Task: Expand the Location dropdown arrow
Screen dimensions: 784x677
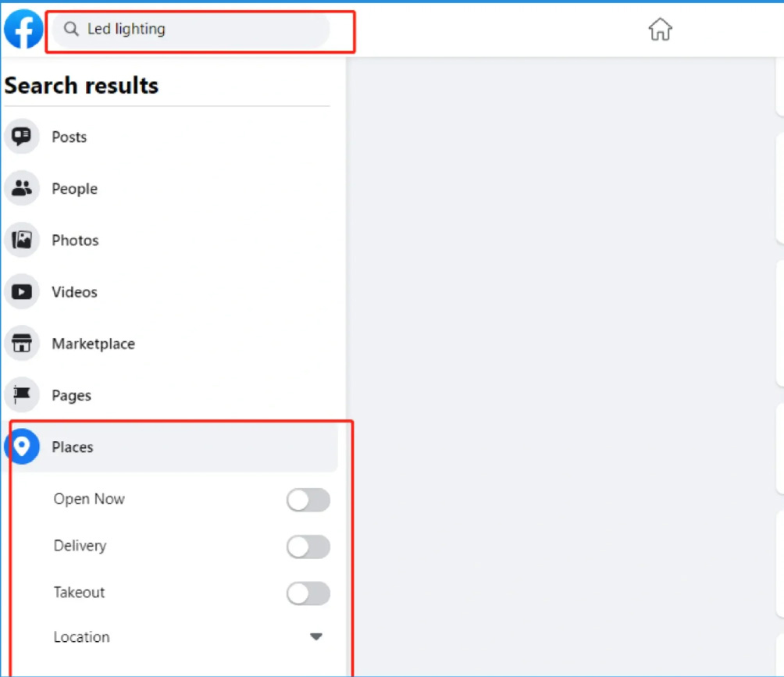Action: 316,636
